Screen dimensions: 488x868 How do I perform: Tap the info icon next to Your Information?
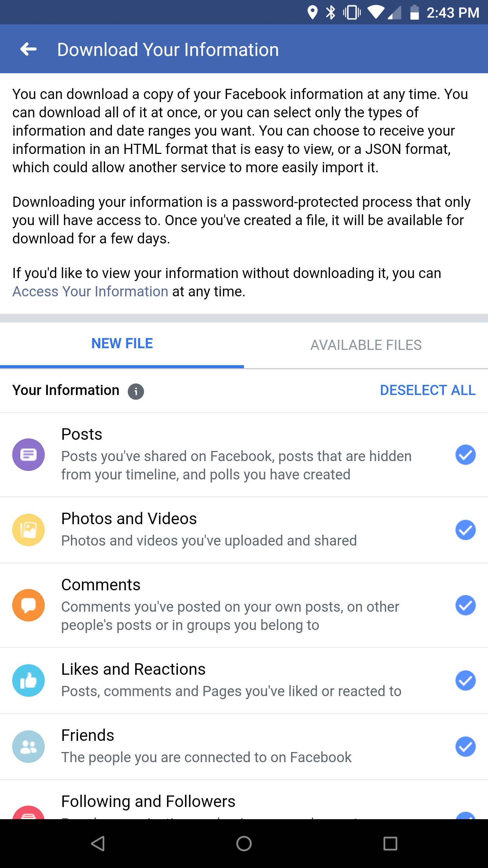pyautogui.click(x=136, y=391)
